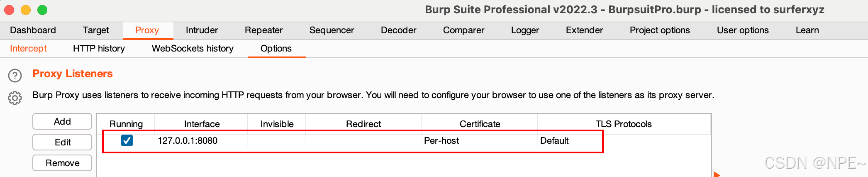Click the Add listener button
Screen dimensions: 868x177
tap(62, 121)
